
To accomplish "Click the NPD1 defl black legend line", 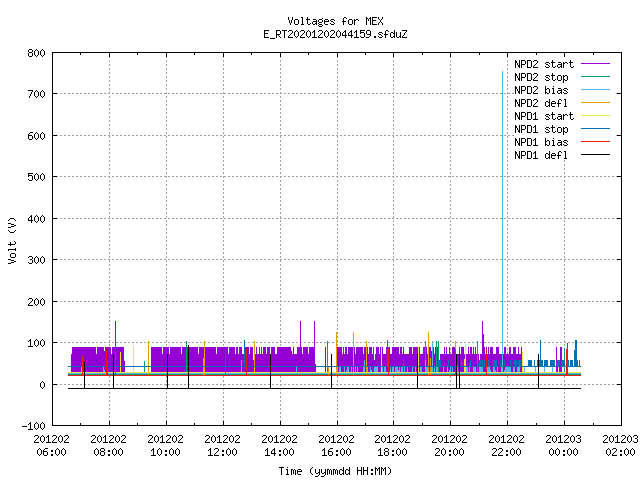I will [x=595, y=155].
